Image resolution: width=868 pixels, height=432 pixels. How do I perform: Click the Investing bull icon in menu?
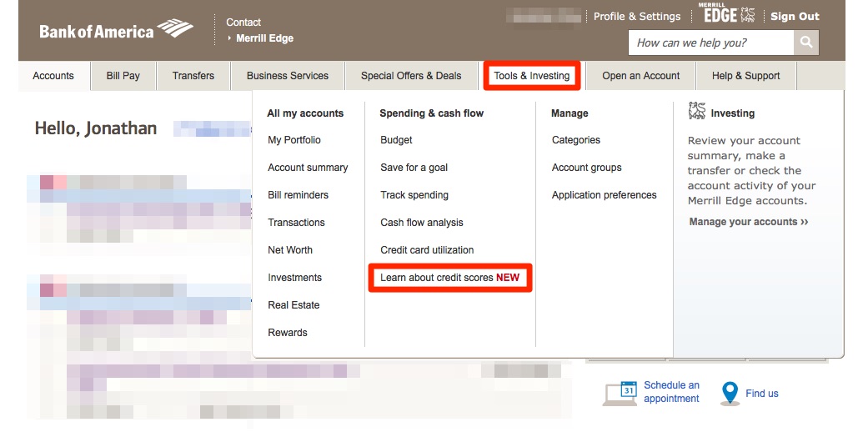tap(697, 111)
